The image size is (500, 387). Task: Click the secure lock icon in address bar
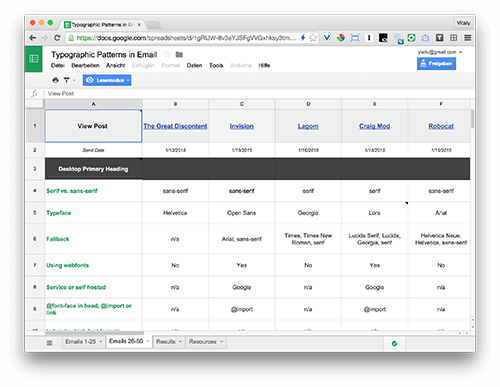click(x=71, y=38)
